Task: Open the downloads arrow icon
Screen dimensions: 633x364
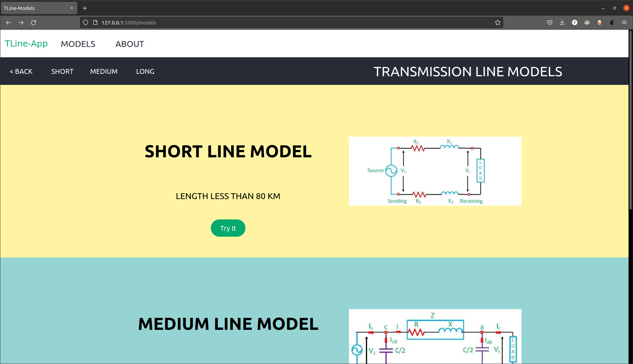Action: point(562,22)
